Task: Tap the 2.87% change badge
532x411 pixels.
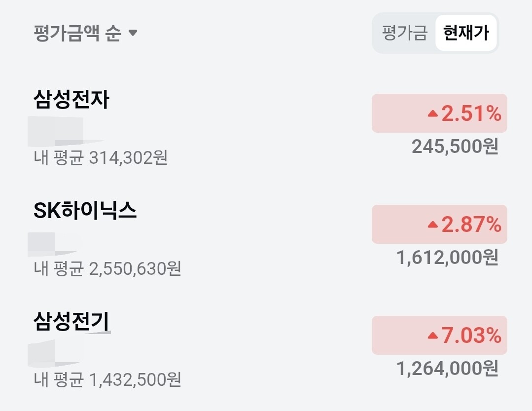Action: 439,224
